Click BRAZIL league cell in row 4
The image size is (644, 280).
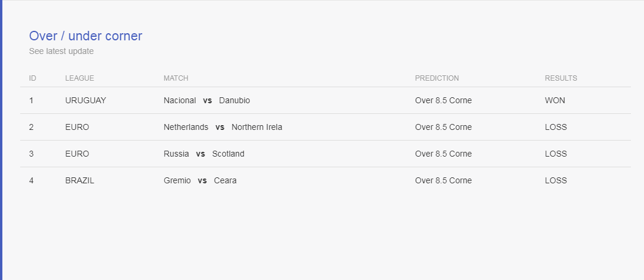tap(79, 180)
